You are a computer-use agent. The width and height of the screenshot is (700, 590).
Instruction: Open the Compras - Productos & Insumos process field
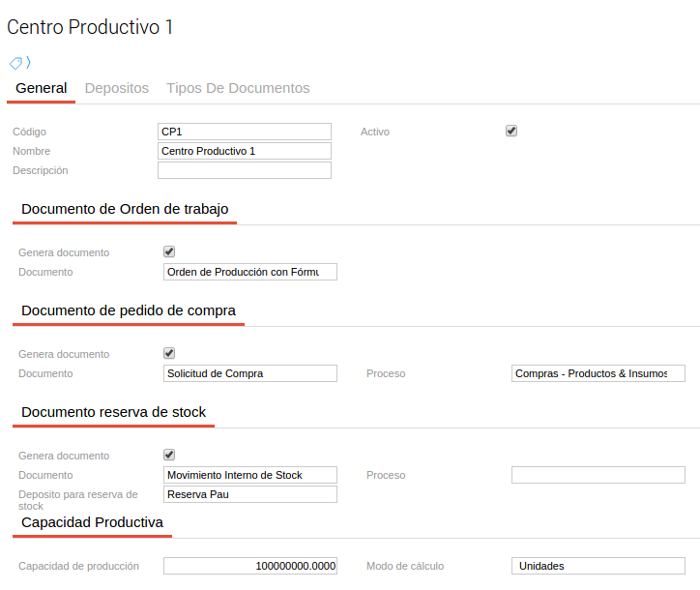(598, 373)
